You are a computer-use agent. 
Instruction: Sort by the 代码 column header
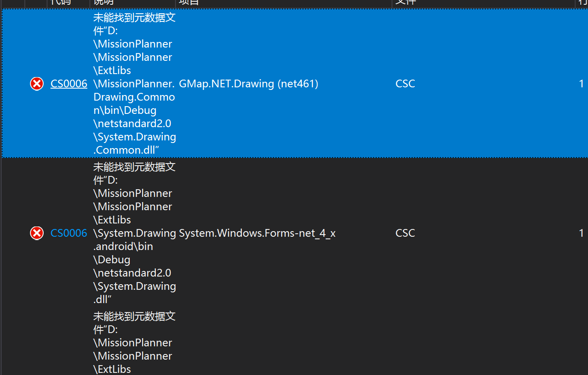tap(68, 3)
